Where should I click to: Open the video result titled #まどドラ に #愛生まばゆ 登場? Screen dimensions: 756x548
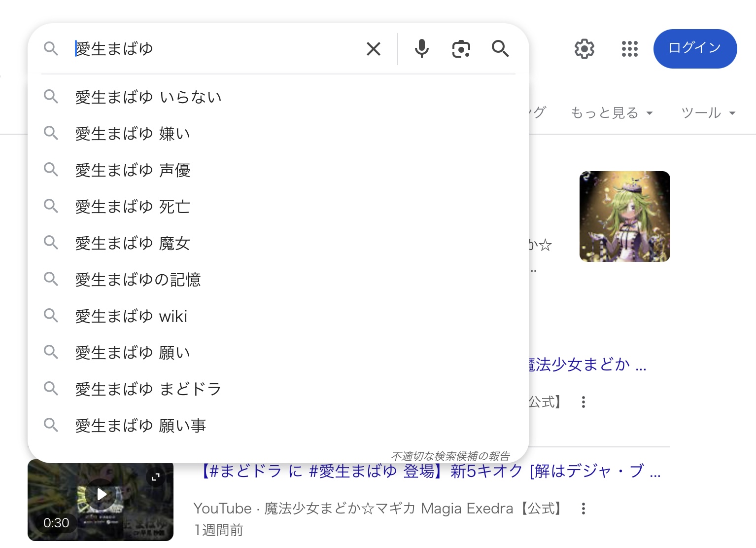429,471
